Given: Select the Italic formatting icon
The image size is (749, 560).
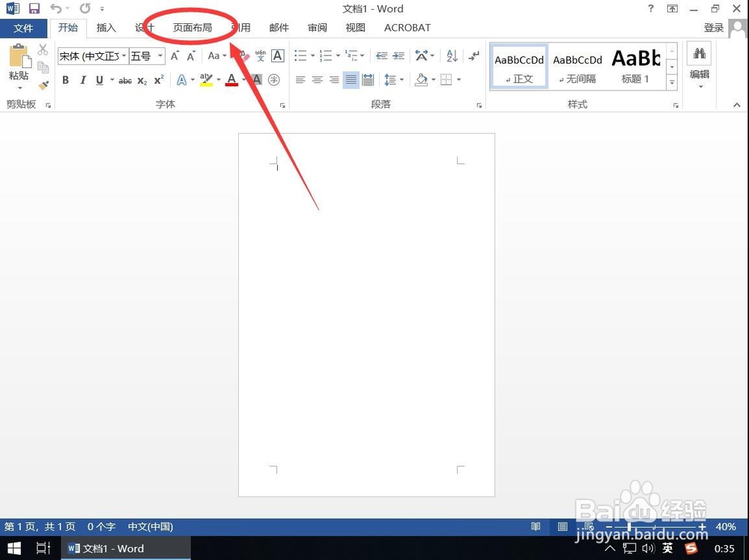Looking at the screenshot, I should pyautogui.click(x=82, y=80).
